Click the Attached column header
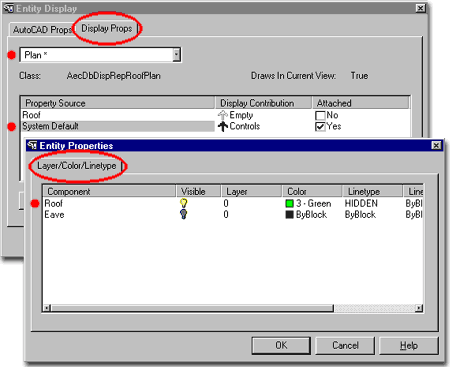 361,103
